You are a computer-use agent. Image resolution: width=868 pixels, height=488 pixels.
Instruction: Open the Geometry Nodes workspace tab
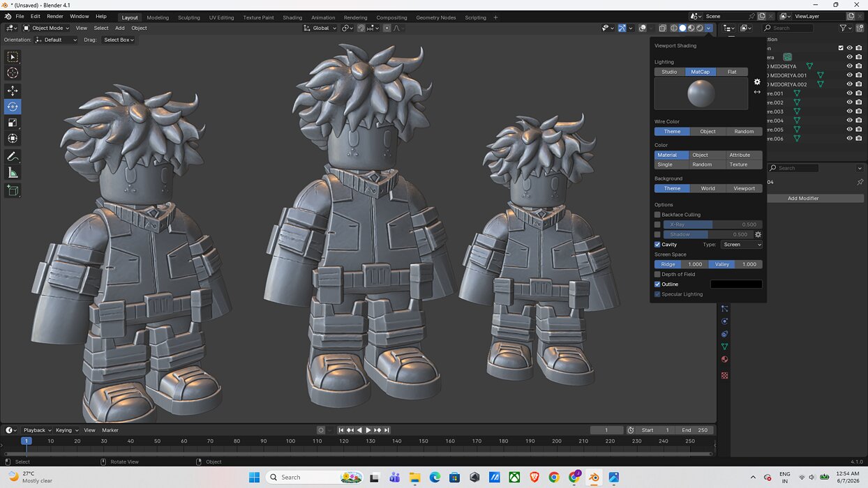435,17
